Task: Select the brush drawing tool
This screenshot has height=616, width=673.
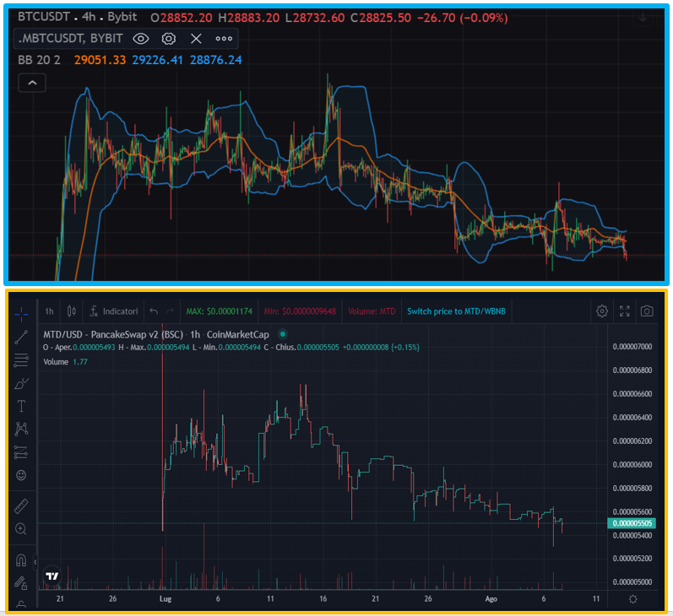Action: tap(21, 383)
